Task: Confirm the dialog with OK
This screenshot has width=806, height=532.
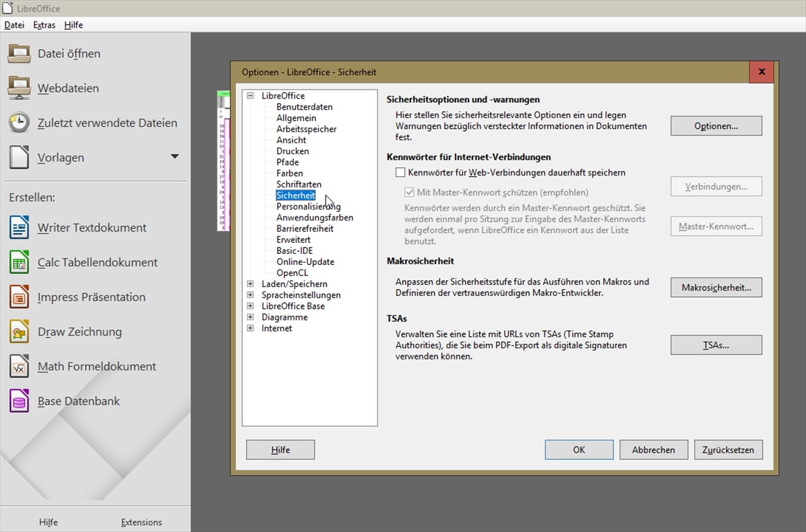Action: (x=579, y=450)
